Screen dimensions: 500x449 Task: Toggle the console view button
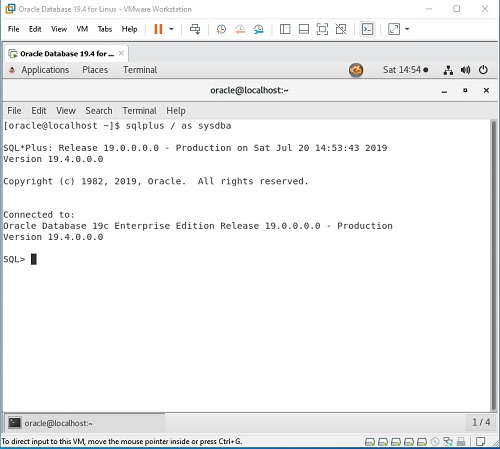click(368, 29)
